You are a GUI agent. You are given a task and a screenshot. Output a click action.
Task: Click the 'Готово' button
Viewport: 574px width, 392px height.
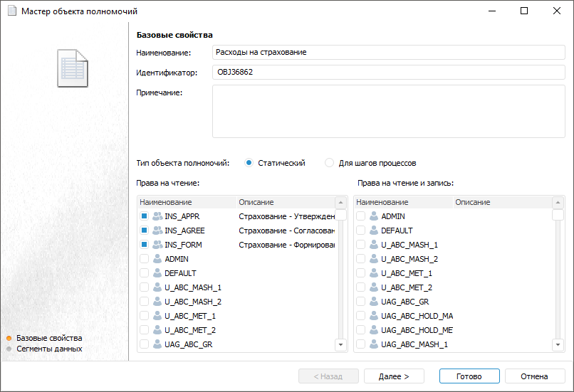click(x=469, y=376)
